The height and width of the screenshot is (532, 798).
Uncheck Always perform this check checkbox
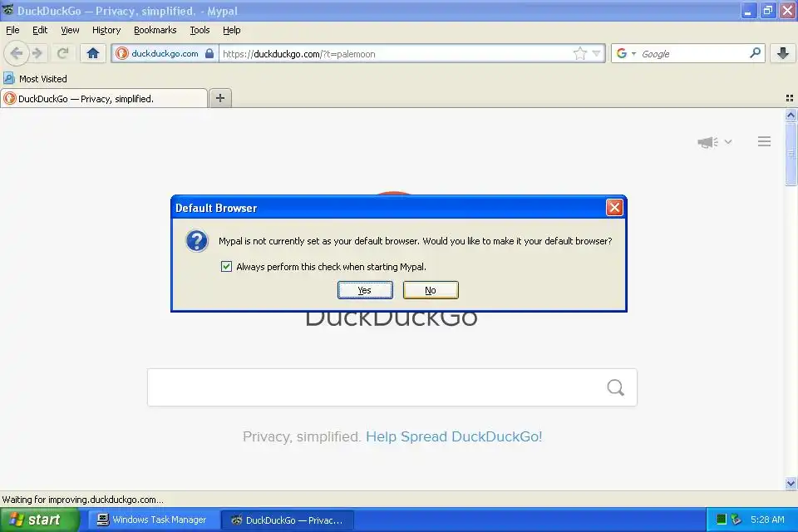[226, 266]
